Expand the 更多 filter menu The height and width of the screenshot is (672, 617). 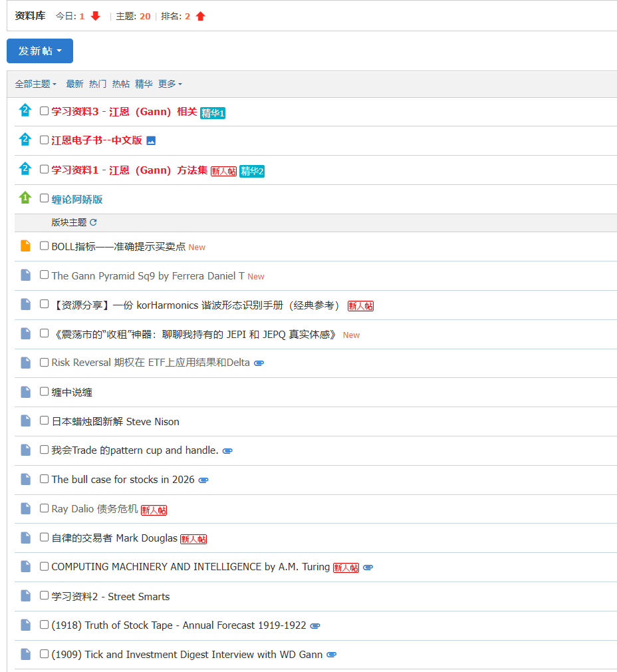(170, 84)
